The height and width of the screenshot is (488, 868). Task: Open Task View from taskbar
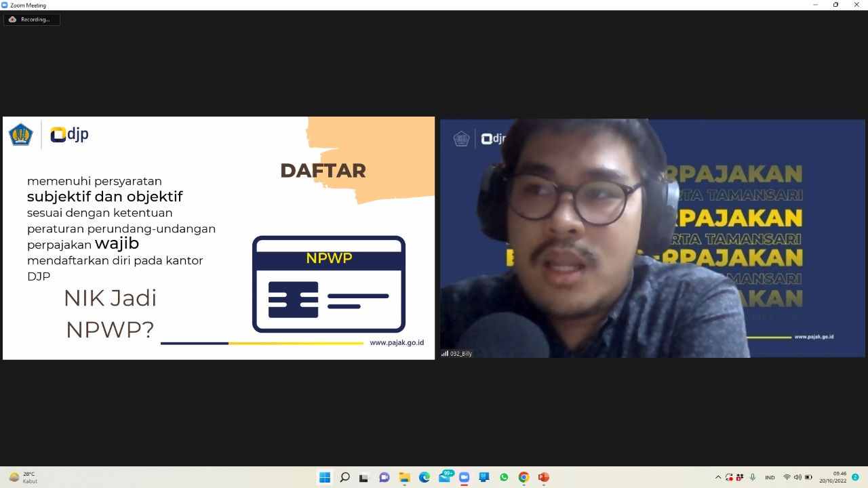[364, 477]
